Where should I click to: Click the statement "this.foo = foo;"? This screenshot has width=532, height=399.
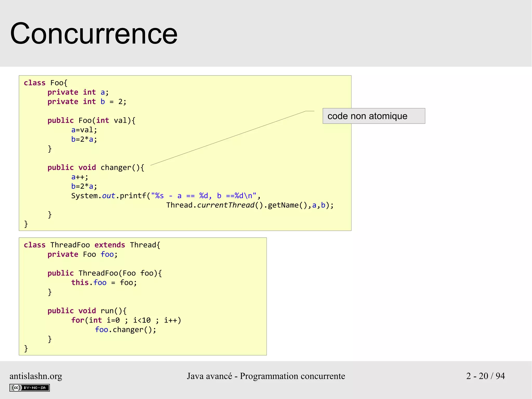tap(104, 283)
